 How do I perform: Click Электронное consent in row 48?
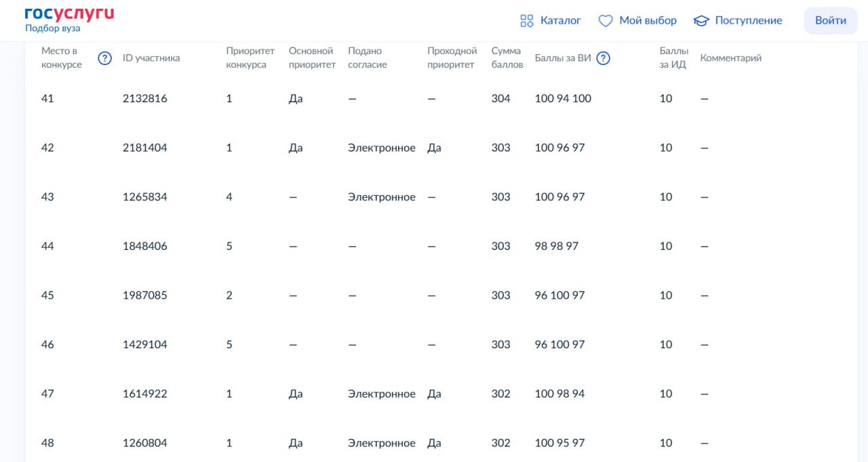[x=382, y=443]
